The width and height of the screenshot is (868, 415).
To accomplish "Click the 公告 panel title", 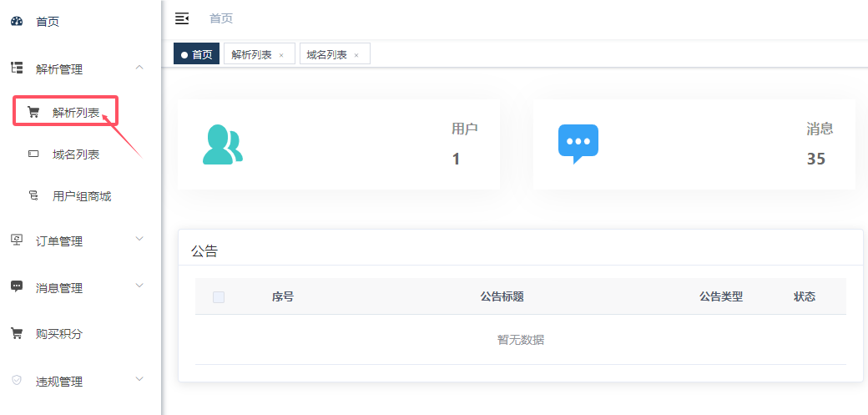I will pyautogui.click(x=204, y=251).
